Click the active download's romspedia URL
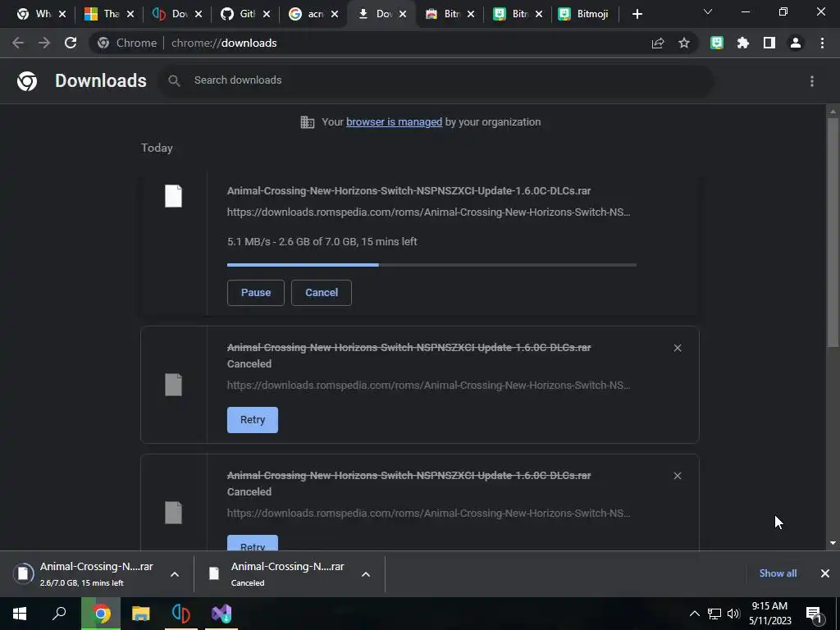The width and height of the screenshot is (840, 630). click(x=428, y=212)
